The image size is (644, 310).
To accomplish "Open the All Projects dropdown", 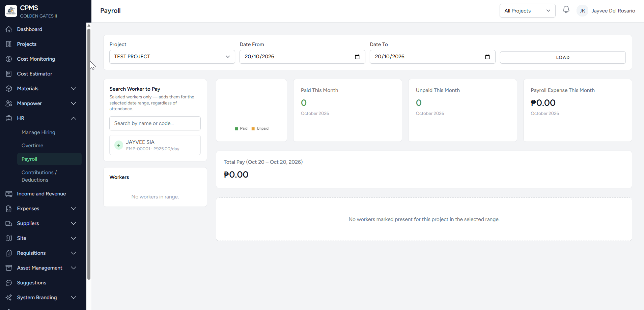I will pyautogui.click(x=527, y=11).
